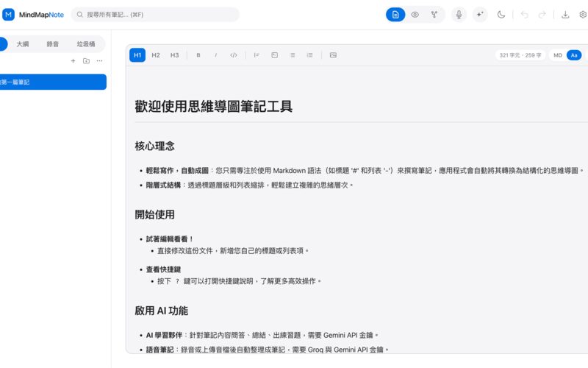
Task: Switch editor to MD source mode
Action: tap(558, 55)
